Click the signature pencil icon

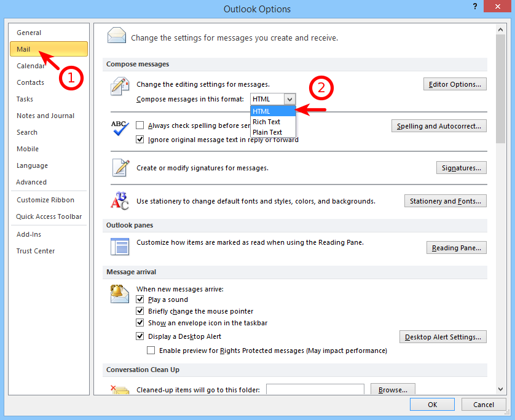click(120, 168)
